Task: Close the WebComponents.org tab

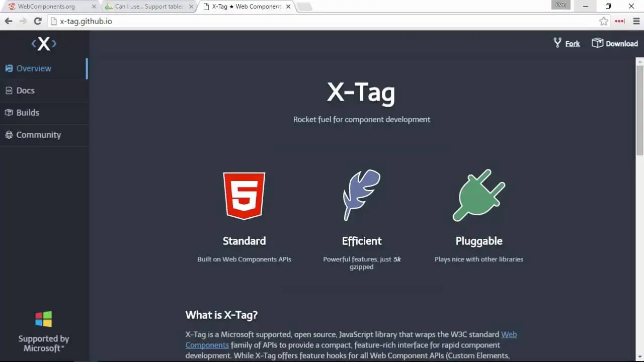Action: [94, 7]
